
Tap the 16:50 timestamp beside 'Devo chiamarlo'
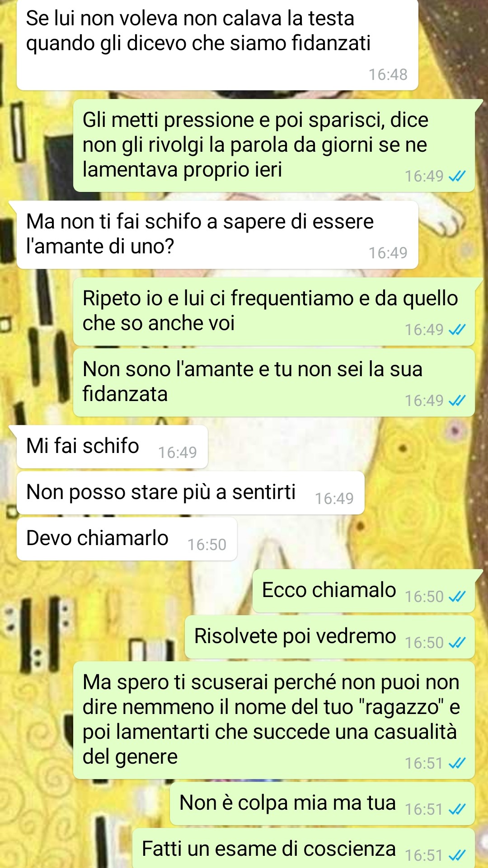pos(207,545)
